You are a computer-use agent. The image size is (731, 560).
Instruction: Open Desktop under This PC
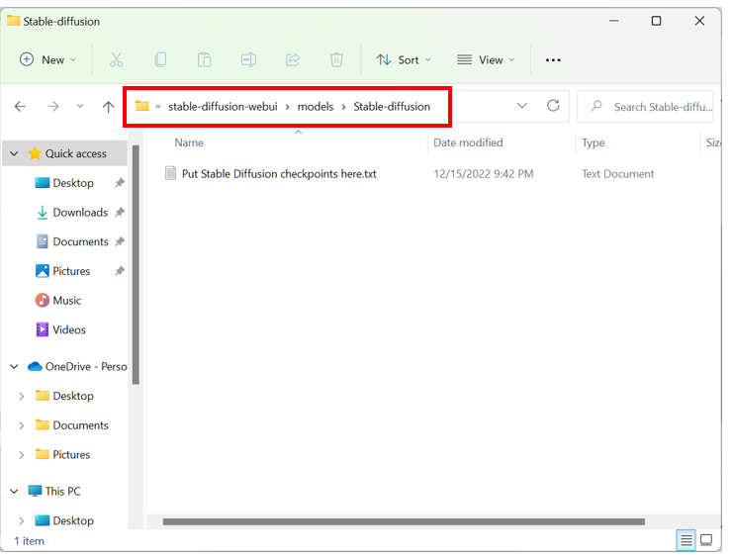coord(73,520)
